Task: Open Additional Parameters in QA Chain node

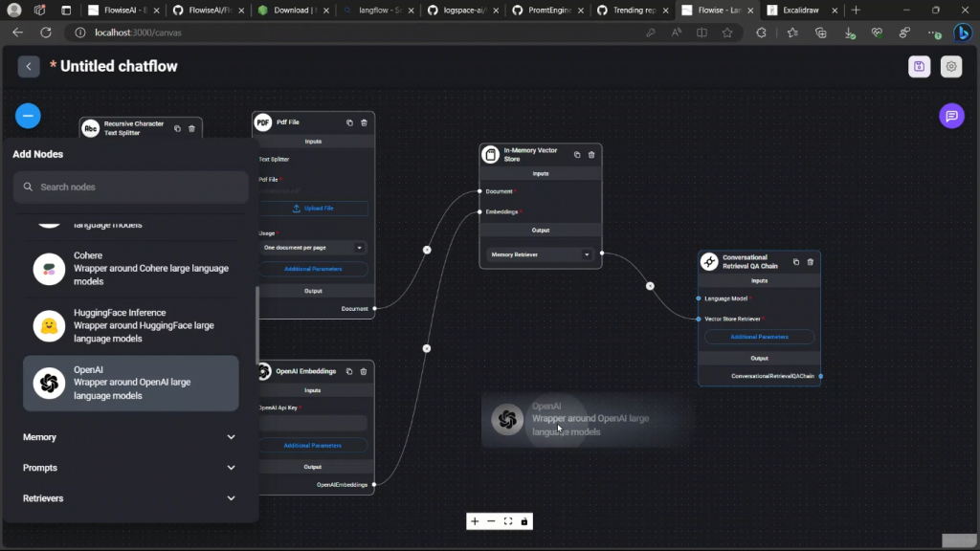Action: [x=759, y=337]
